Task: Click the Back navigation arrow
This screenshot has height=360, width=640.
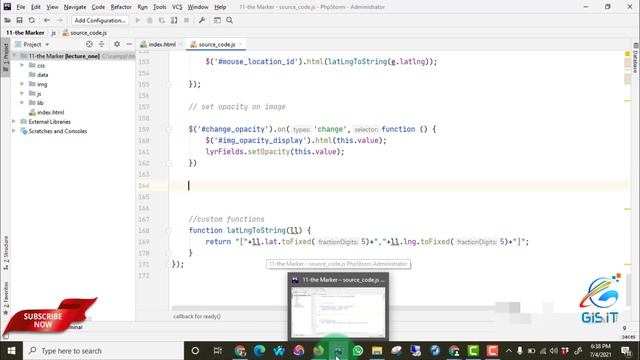Action: tap(47, 20)
